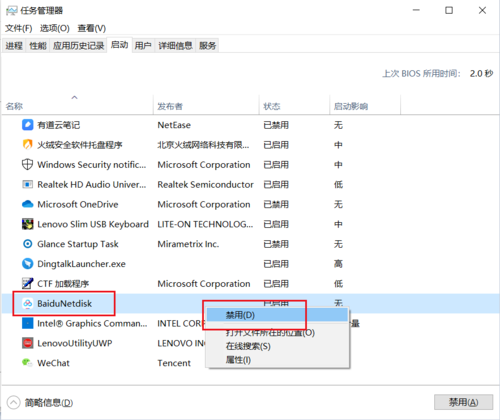Minimize the Task Manager window
The height and width of the screenshot is (420, 500).
(416, 10)
